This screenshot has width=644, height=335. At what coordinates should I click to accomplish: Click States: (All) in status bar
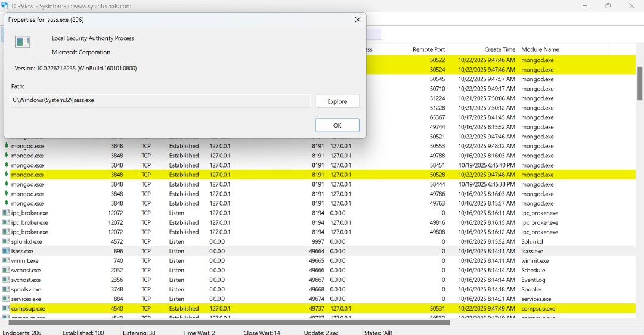tap(378, 333)
